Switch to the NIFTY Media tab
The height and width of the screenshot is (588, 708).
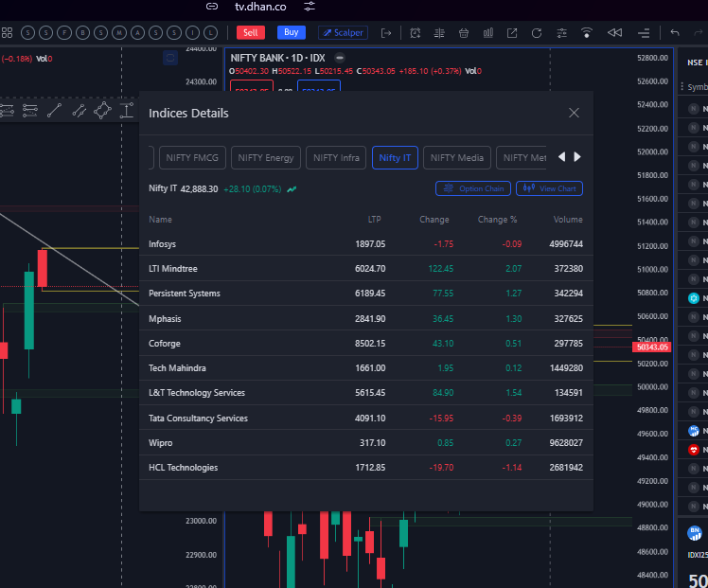(x=457, y=158)
